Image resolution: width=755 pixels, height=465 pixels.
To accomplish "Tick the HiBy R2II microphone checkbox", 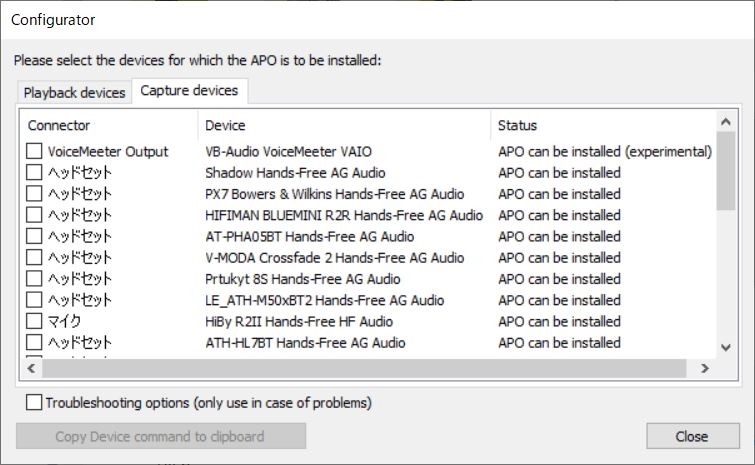I will tap(35, 321).
